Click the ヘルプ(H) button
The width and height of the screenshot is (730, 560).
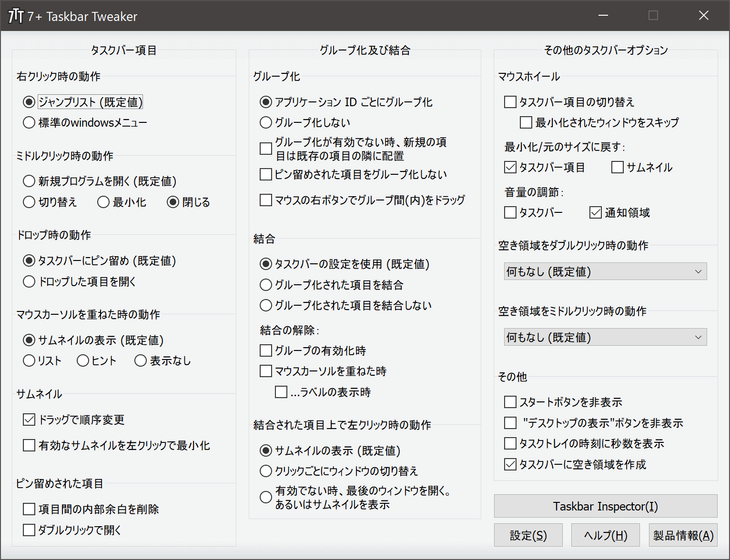tap(606, 535)
